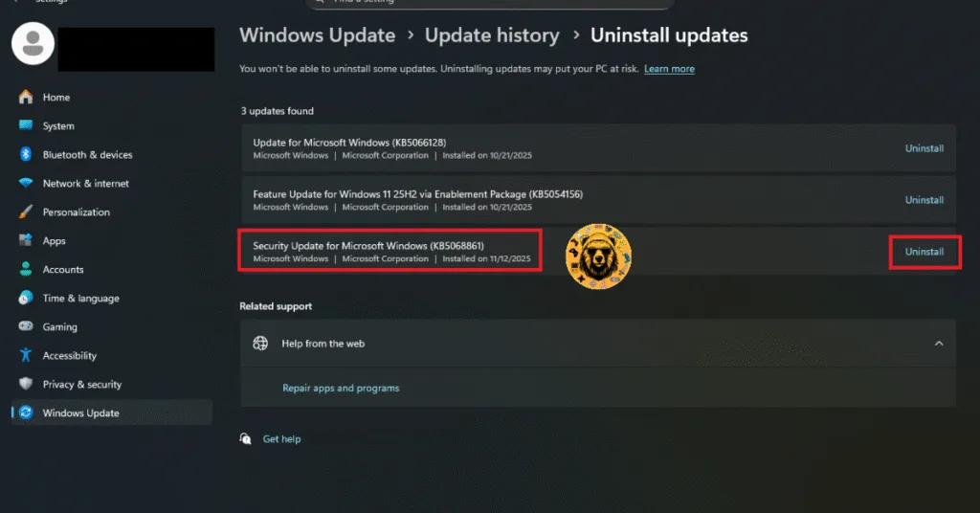Click the System monitor icon
Viewport: 980px width, 513px height.
point(26,125)
